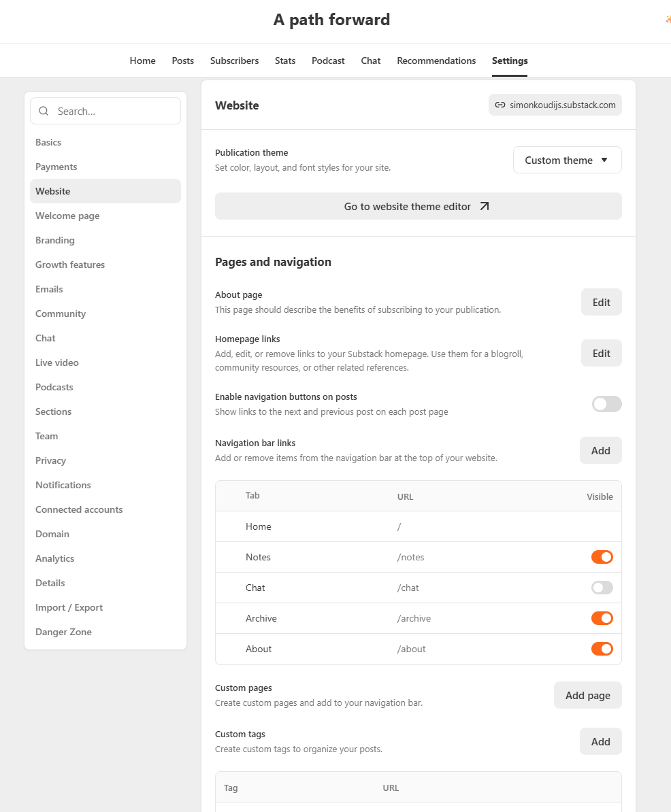This screenshot has width=671, height=812.
Task: Open Sections settings
Action: [x=105, y=411]
